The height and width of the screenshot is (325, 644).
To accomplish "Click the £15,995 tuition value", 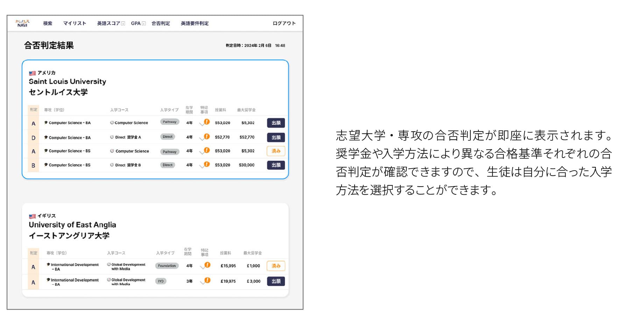I will point(228,266).
